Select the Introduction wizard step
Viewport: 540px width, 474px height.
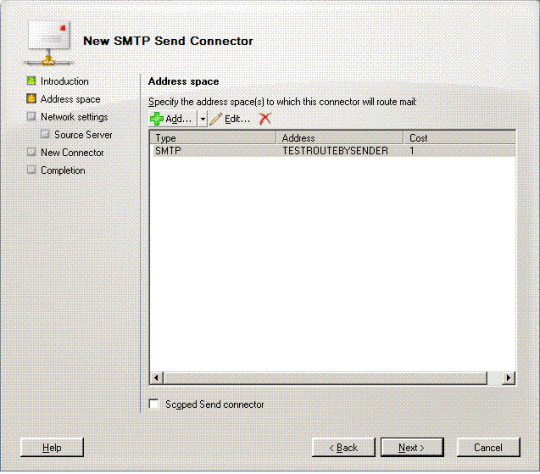(x=64, y=81)
